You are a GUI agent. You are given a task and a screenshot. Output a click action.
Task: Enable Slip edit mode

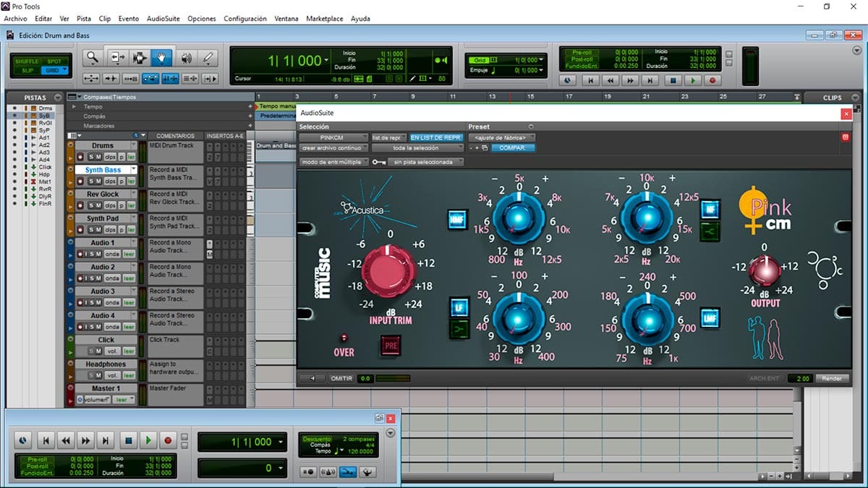28,70
